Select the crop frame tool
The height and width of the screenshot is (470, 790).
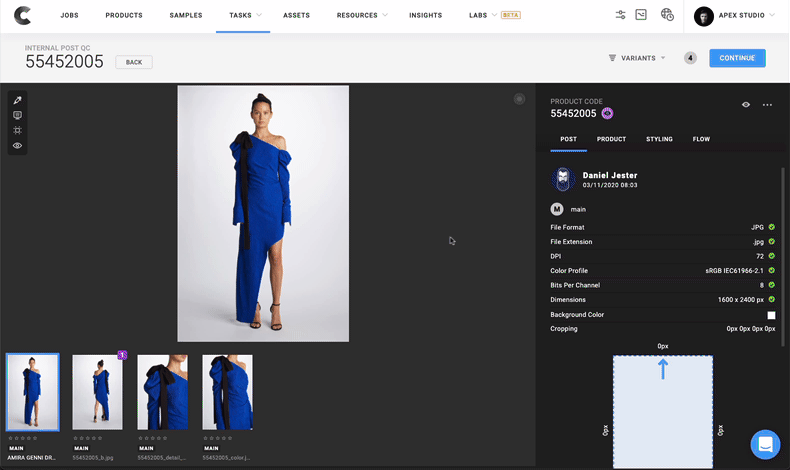pyautogui.click(x=18, y=130)
